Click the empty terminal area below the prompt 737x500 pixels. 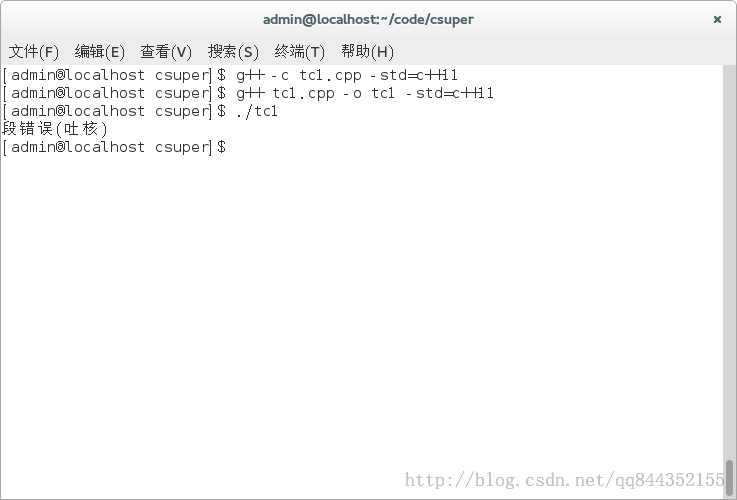(362, 305)
